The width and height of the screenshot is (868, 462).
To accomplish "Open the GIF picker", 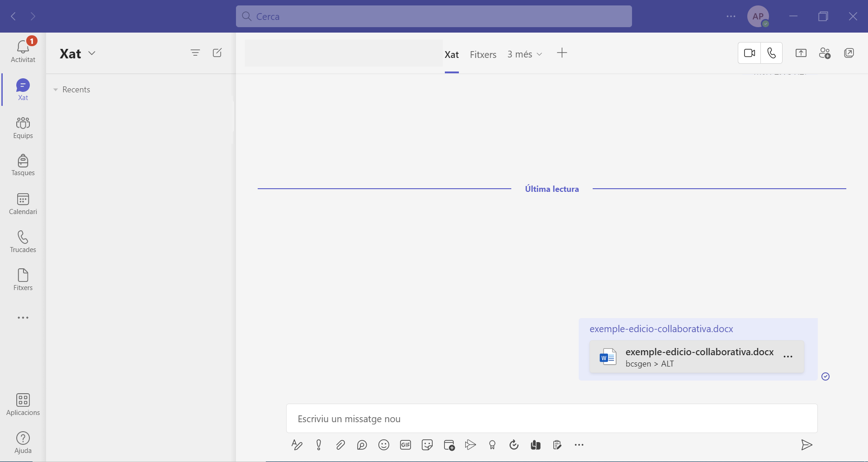I will (x=406, y=445).
